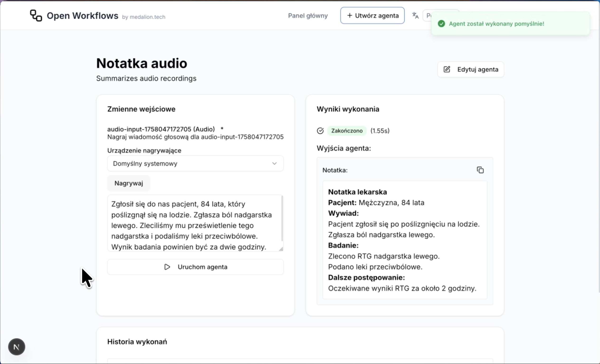600x364 pixels.
Task: Click the green checkmark beside Zakończono status
Action: coord(320,131)
